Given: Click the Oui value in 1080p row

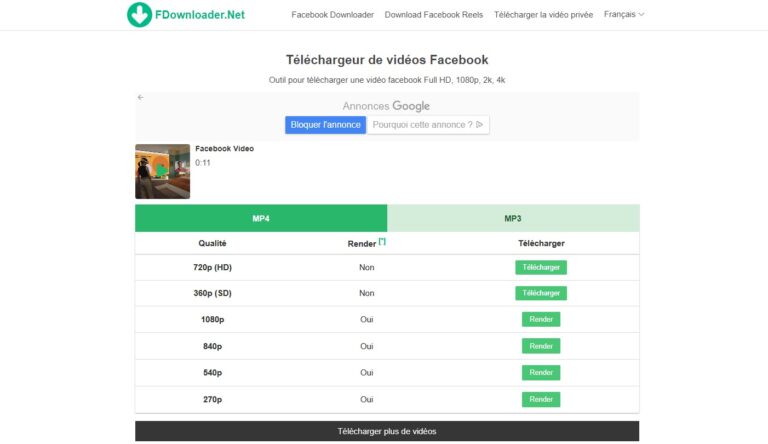Looking at the screenshot, I should tap(366, 320).
